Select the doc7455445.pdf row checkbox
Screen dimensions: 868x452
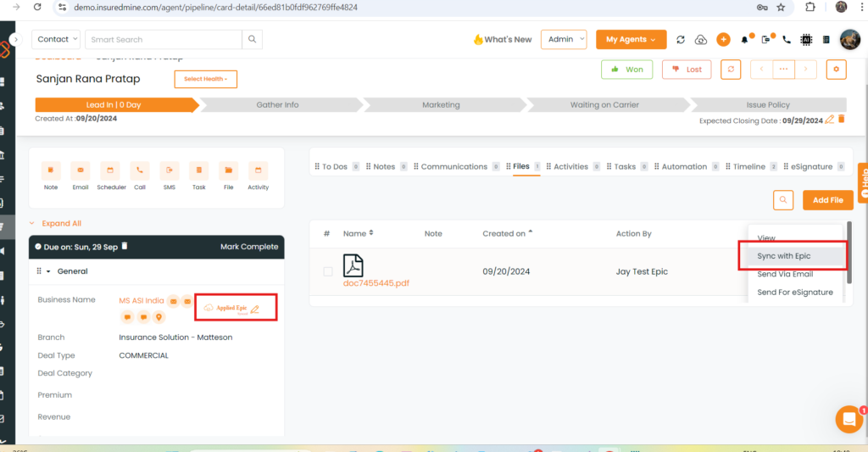[x=328, y=271]
